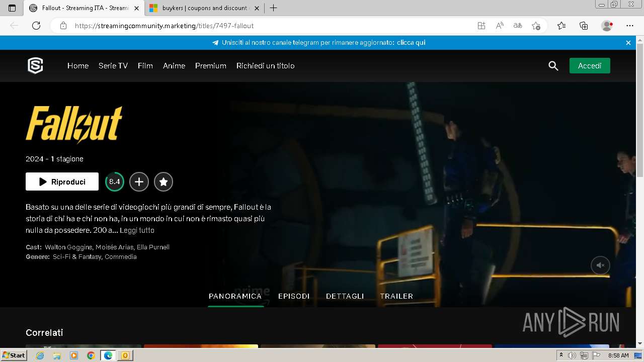
Task: Click the Fallout title logo
Action: tap(74, 124)
